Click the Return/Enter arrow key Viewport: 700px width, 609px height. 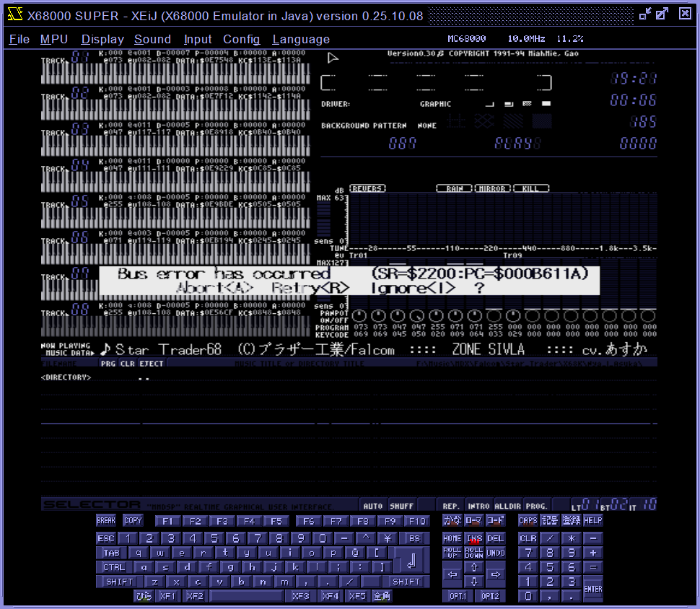411,561
